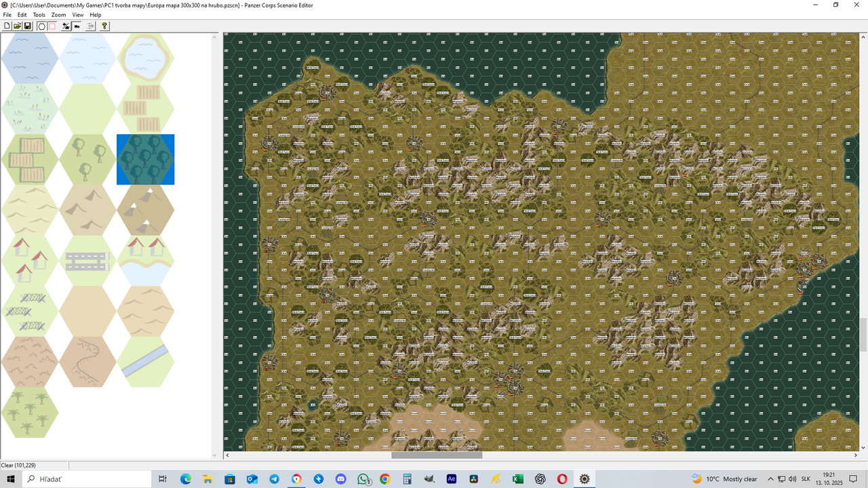
Task: Select the swamp reeds terrain hex
Action: (x=30, y=108)
